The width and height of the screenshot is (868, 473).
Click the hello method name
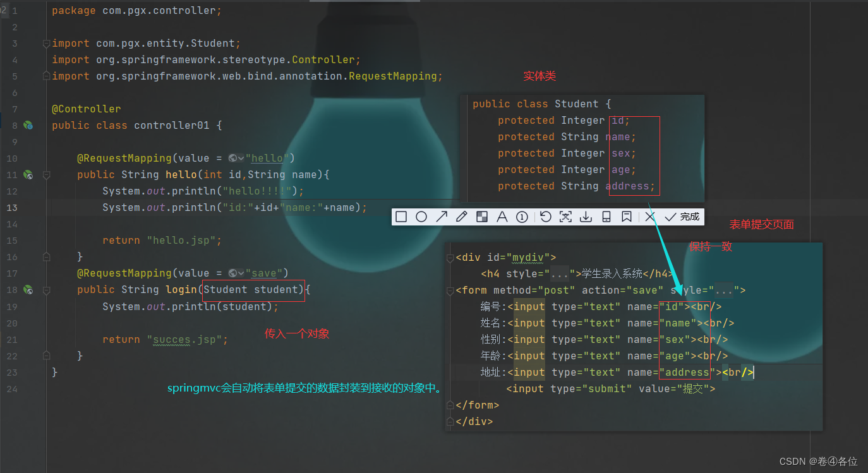181,175
